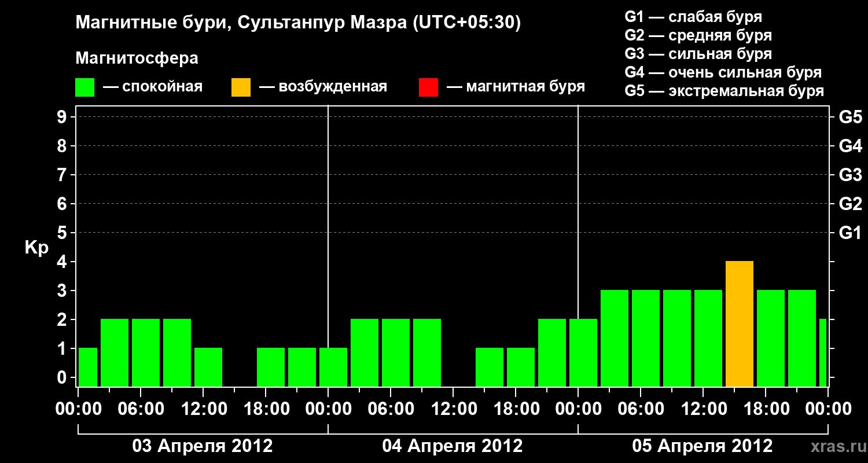Click the "18:00" time label above 05 Апреля
Image resolution: width=868 pixels, height=463 pixels.
pos(766,409)
